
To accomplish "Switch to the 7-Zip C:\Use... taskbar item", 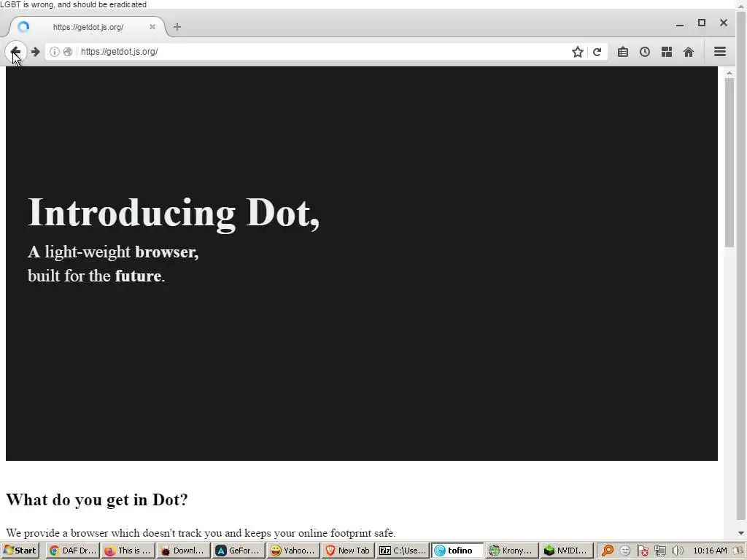I will coord(403,551).
